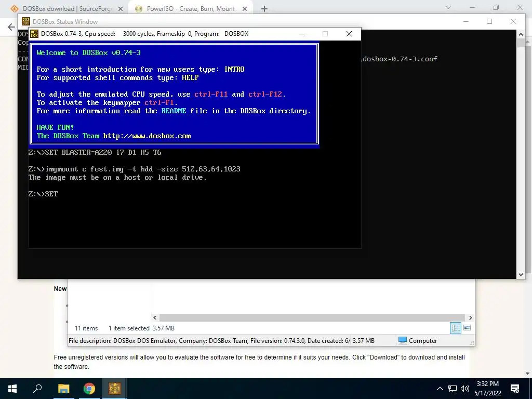532x399 pixels.
Task: Minimize the DOSBox Status Window
Action: click(x=466, y=21)
